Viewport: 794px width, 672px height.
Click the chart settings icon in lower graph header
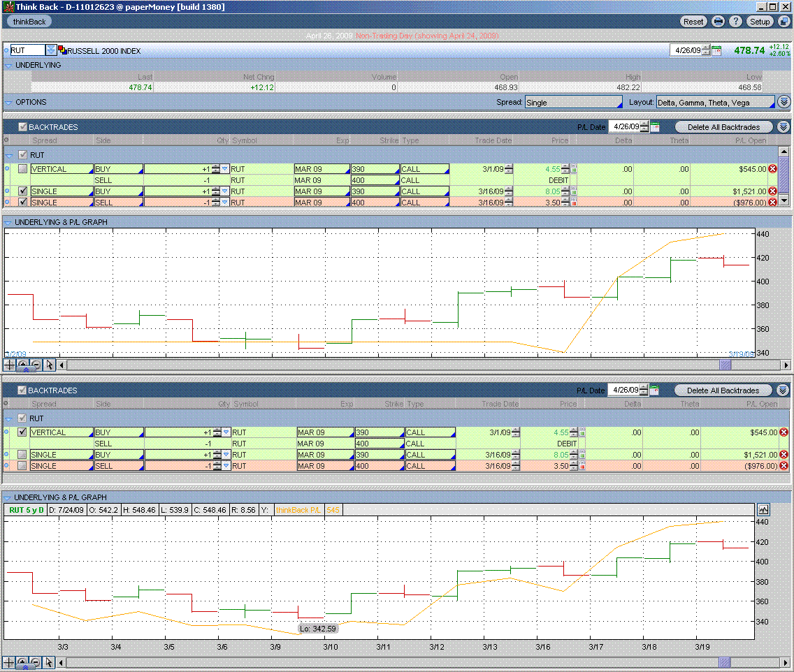(763, 510)
